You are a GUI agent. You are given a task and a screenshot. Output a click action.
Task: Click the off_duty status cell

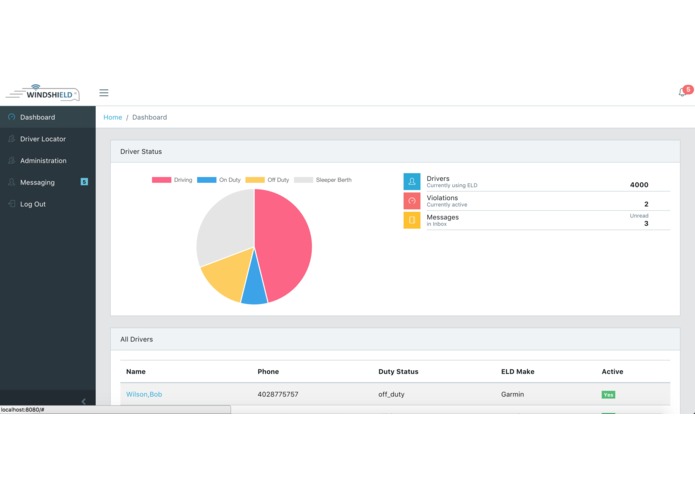coord(391,394)
